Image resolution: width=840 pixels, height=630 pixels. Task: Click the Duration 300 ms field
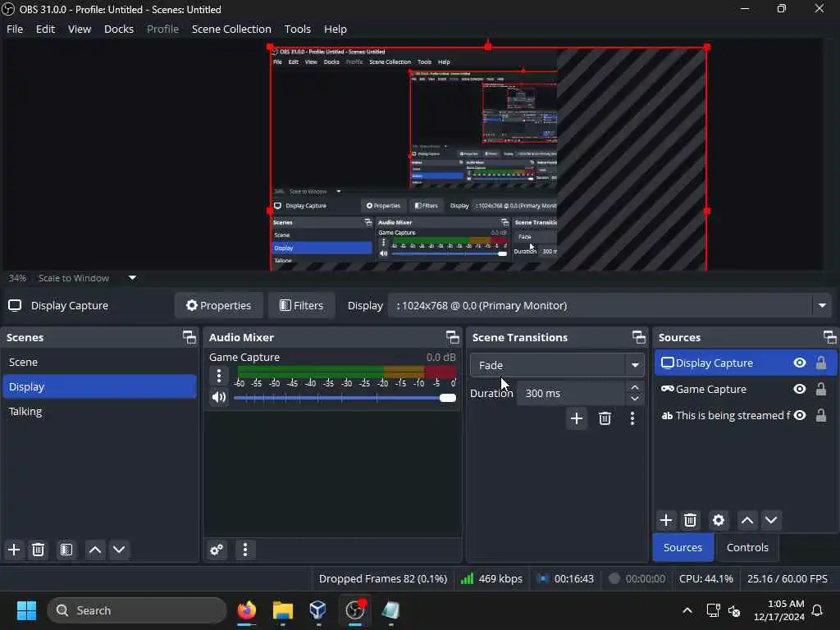[571, 393]
